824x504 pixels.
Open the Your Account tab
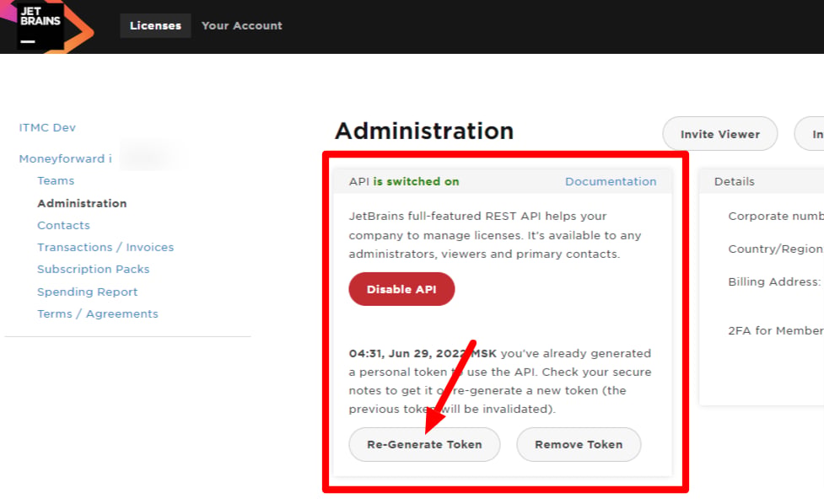click(242, 26)
